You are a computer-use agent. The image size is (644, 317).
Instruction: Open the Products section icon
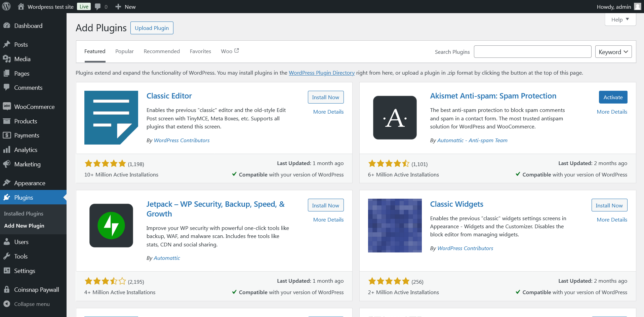pos(7,121)
